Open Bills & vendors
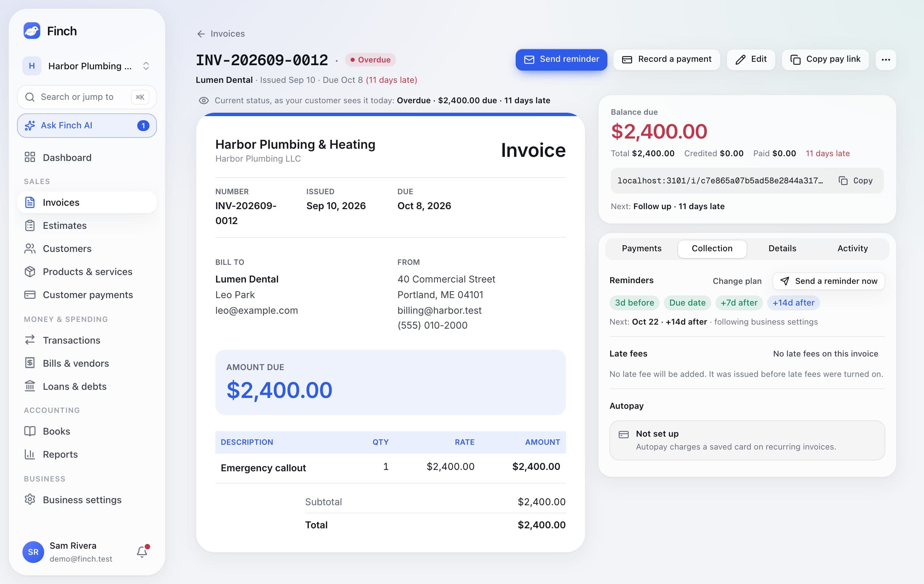The height and width of the screenshot is (584, 924). click(87, 363)
